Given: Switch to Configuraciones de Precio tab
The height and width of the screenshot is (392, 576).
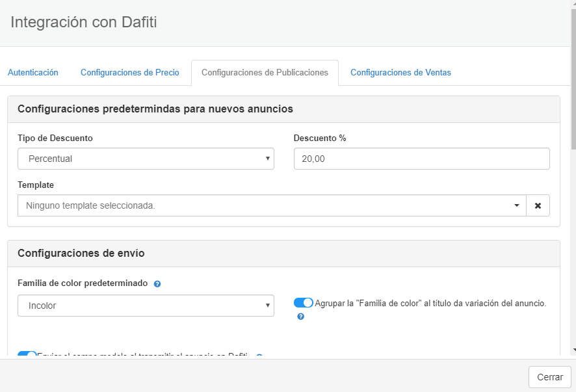Looking at the screenshot, I should pyautogui.click(x=129, y=72).
